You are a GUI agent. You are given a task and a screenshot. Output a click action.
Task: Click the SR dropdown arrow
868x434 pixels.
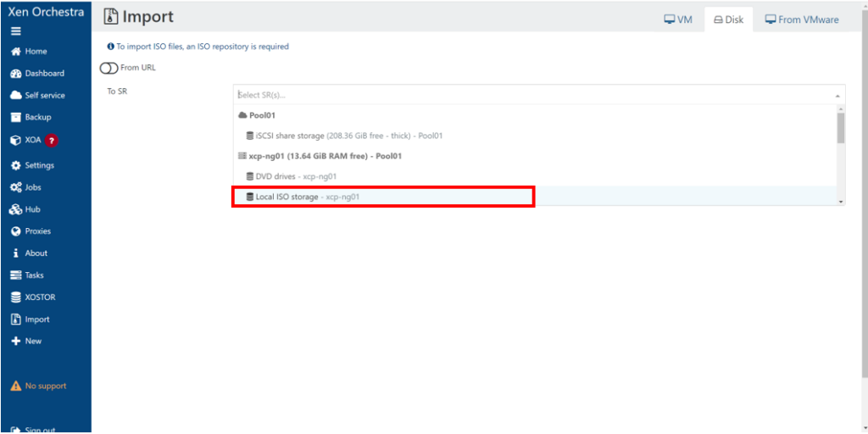[837, 96]
